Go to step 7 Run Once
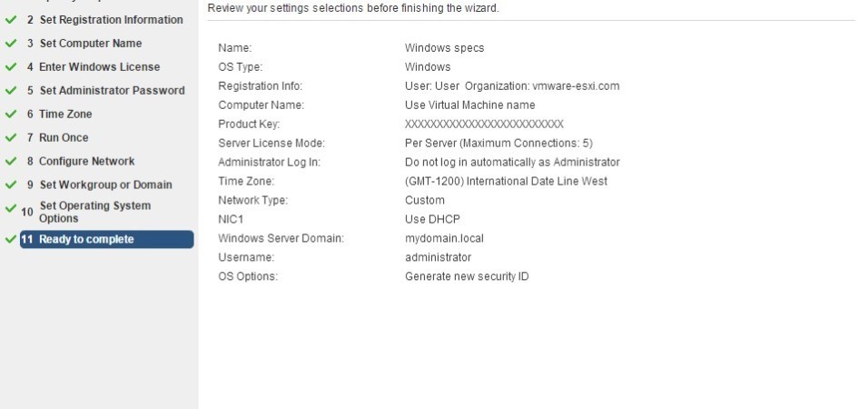868x409 pixels. click(57, 137)
